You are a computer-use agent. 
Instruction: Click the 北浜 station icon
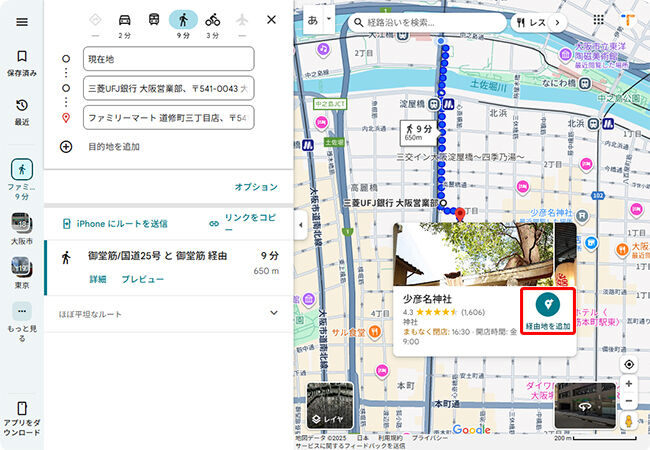click(594, 123)
